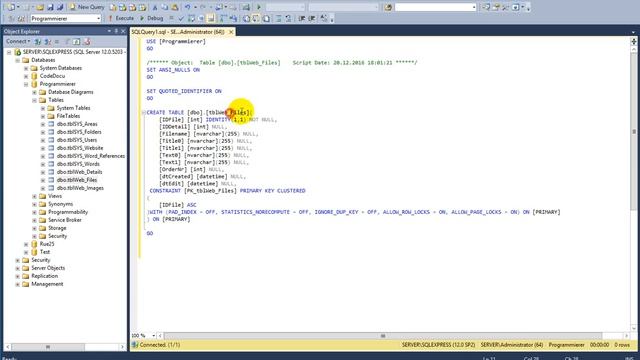Viewport: 640px width, 360px height.
Task: Select the dbo.tblSYS_Words table
Action: click(78, 164)
